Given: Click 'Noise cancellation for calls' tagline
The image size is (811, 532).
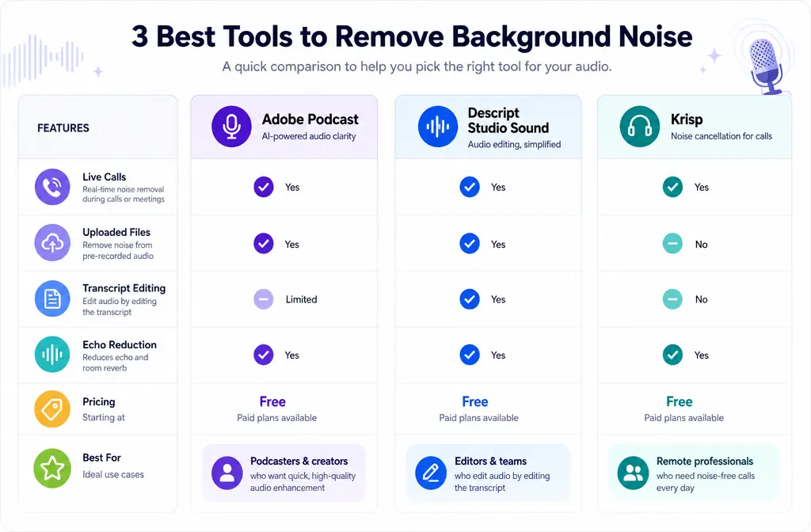Looking at the screenshot, I should coord(722,136).
